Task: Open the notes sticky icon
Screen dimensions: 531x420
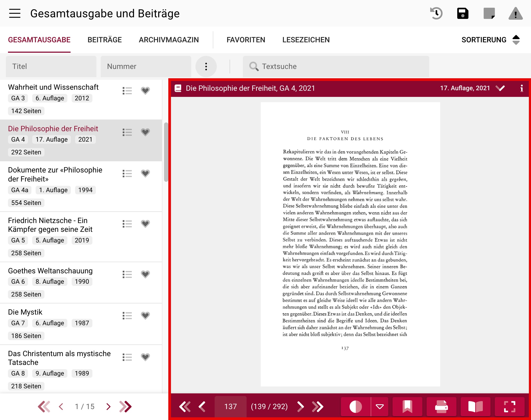Action: (489, 13)
